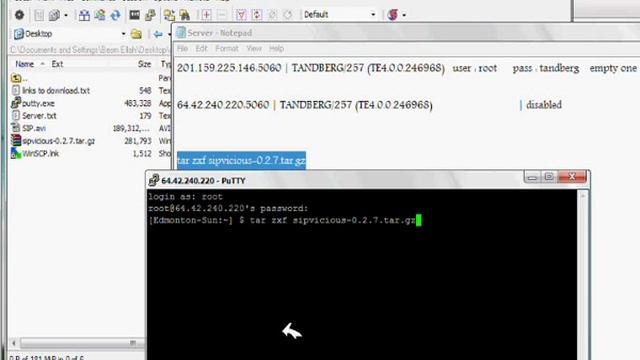Select the parent directory '..' entry
The width and height of the screenshot is (640, 360).
[x=19, y=78]
